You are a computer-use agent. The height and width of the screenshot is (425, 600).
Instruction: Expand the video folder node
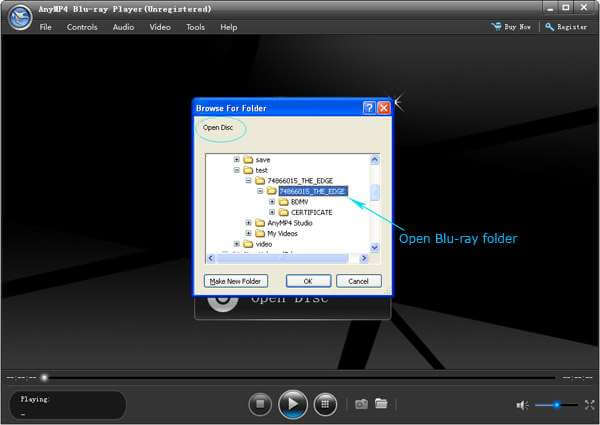(236, 243)
